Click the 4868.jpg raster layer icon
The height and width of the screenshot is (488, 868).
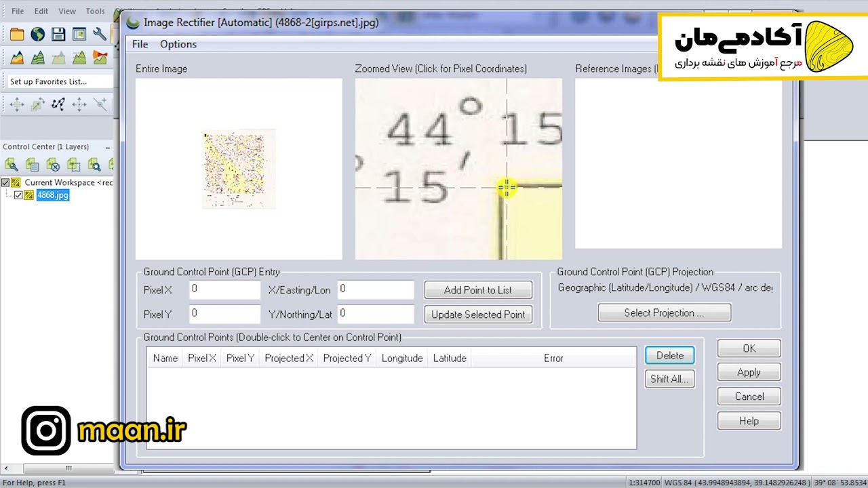point(29,195)
